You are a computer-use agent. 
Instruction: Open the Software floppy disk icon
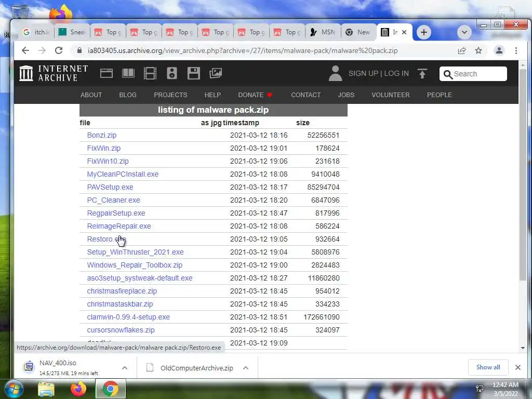coord(193,73)
